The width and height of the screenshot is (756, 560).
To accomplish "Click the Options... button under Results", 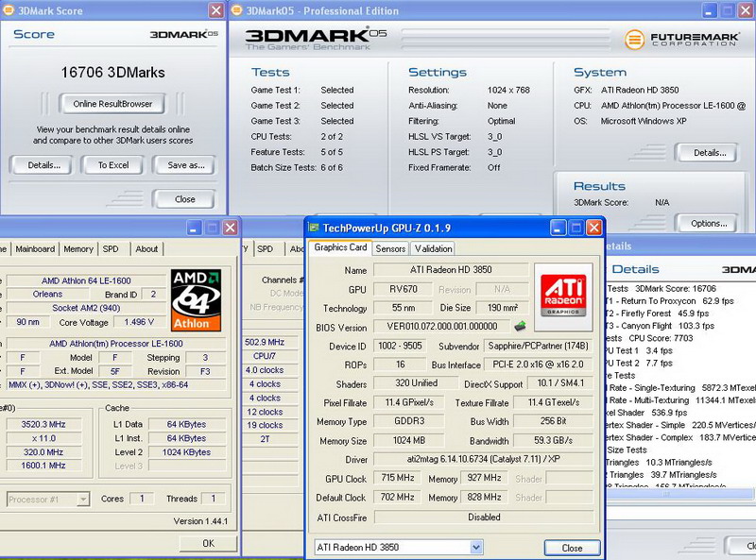I will point(709,224).
